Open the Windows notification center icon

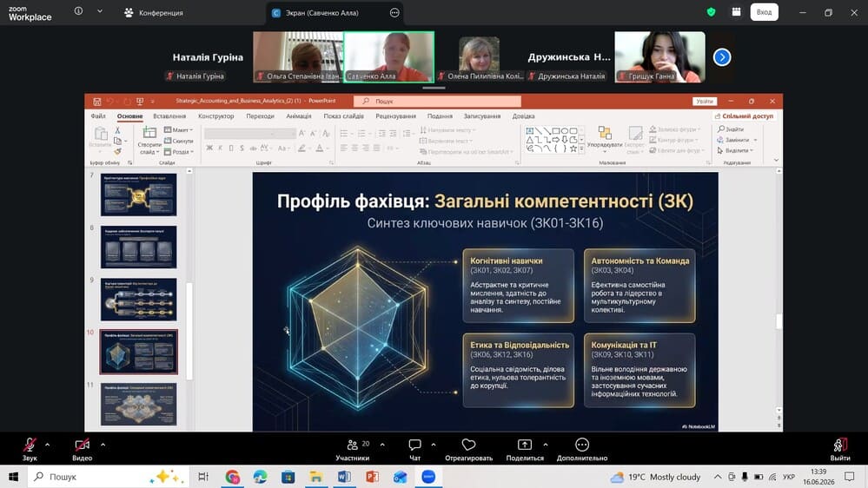coord(849,477)
